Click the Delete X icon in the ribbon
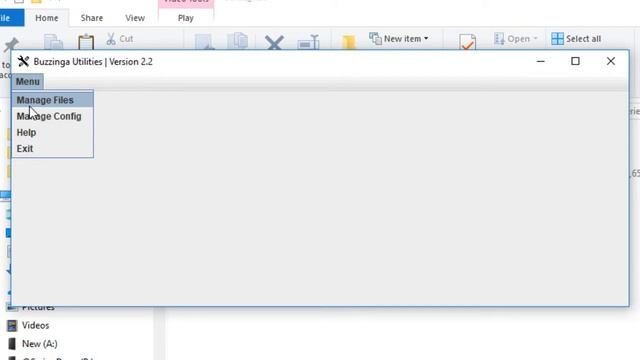The width and height of the screenshot is (640, 360). [x=274, y=42]
